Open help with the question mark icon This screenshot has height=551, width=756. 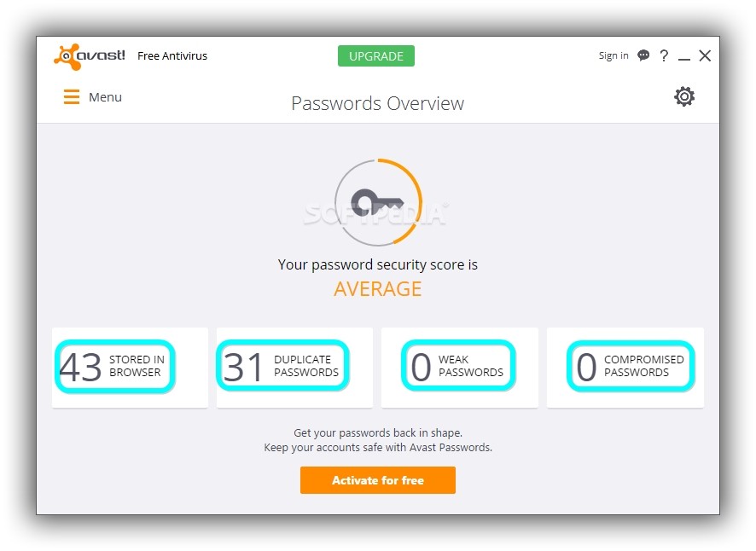[664, 56]
